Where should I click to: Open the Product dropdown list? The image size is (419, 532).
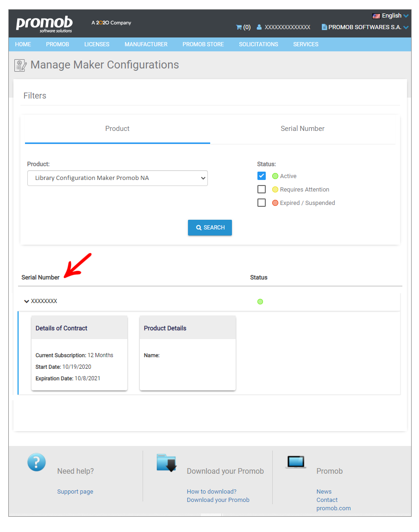[x=118, y=178]
